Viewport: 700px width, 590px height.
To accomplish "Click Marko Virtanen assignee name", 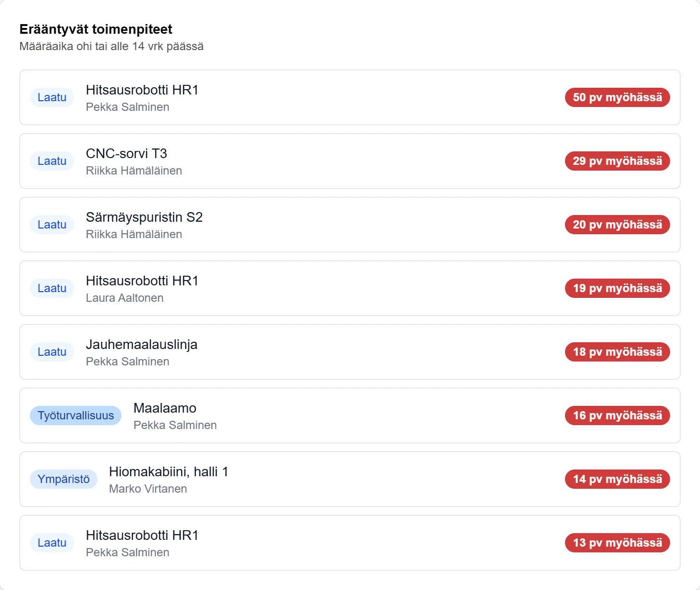I will 148,489.
